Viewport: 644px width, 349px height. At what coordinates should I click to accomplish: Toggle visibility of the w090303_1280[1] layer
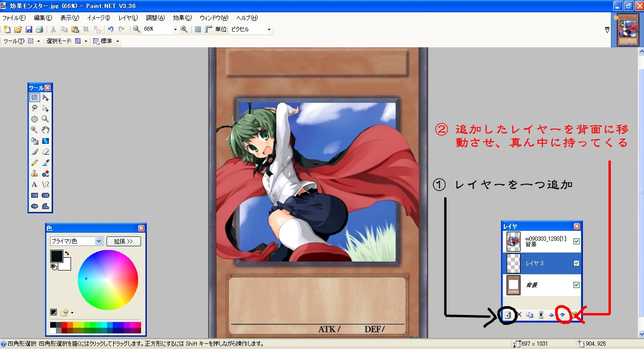[x=576, y=241]
